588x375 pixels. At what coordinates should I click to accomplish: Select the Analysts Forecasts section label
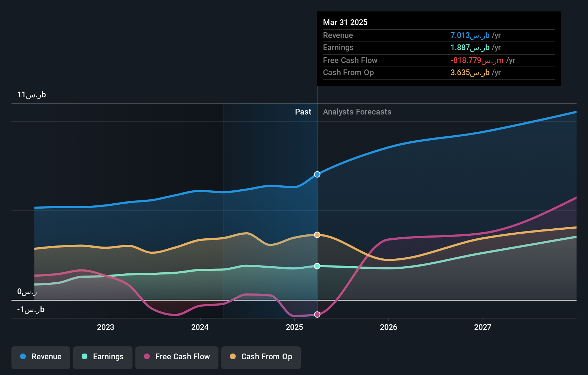point(357,112)
